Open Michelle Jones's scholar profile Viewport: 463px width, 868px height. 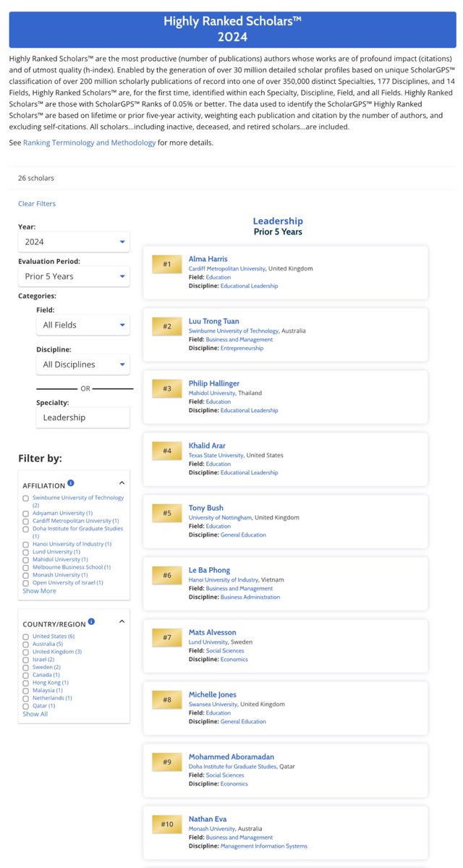pyautogui.click(x=213, y=694)
